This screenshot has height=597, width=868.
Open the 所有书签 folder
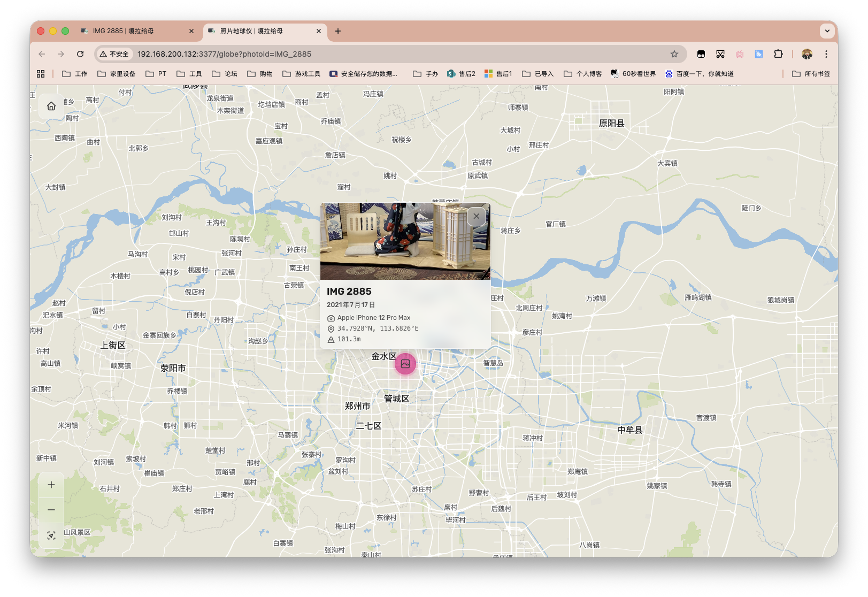[811, 74]
